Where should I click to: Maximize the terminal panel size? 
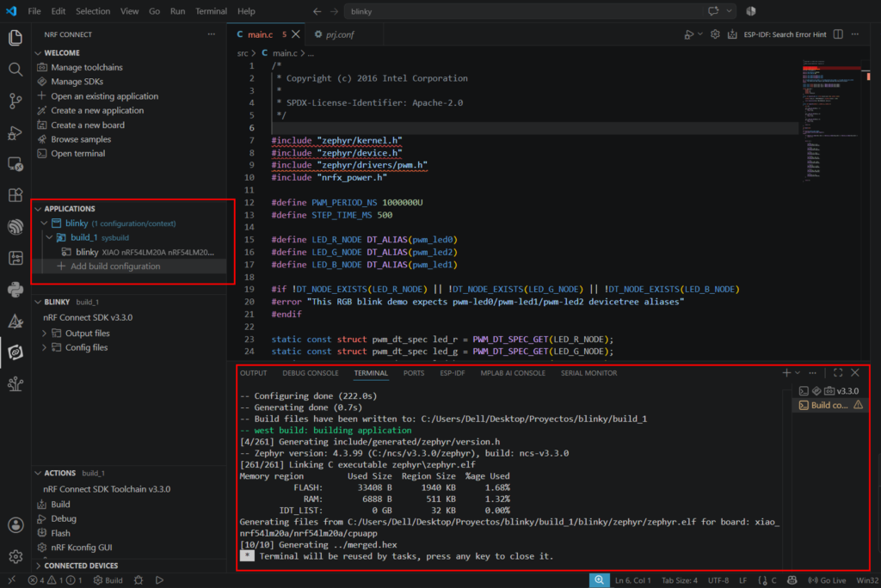pos(838,373)
